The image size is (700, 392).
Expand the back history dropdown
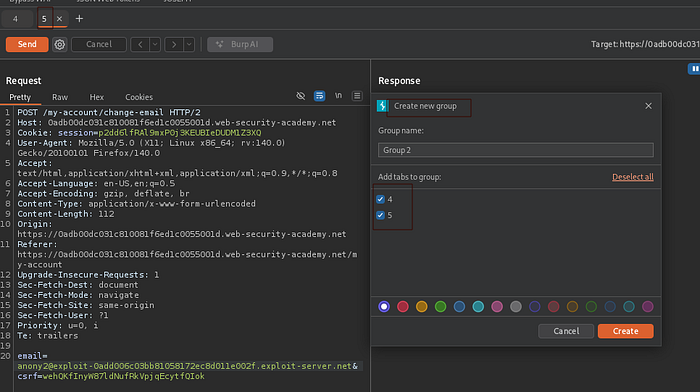tap(155, 44)
